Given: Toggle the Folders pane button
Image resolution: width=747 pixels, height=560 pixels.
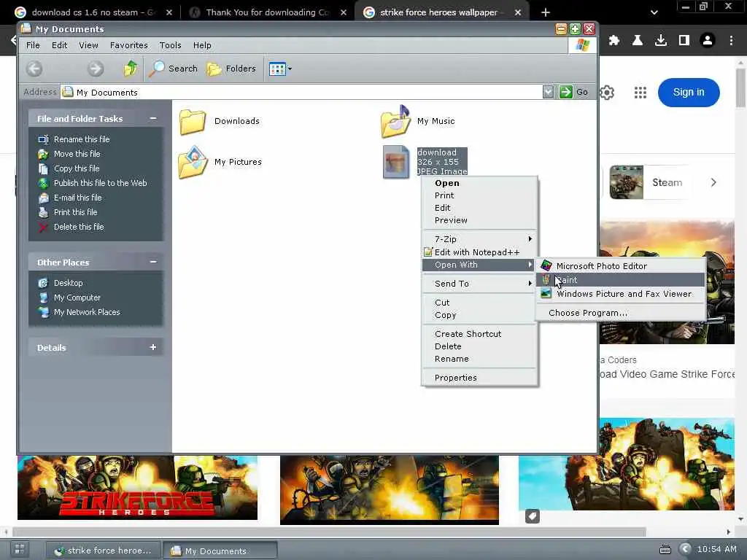Looking at the screenshot, I should point(231,69).
